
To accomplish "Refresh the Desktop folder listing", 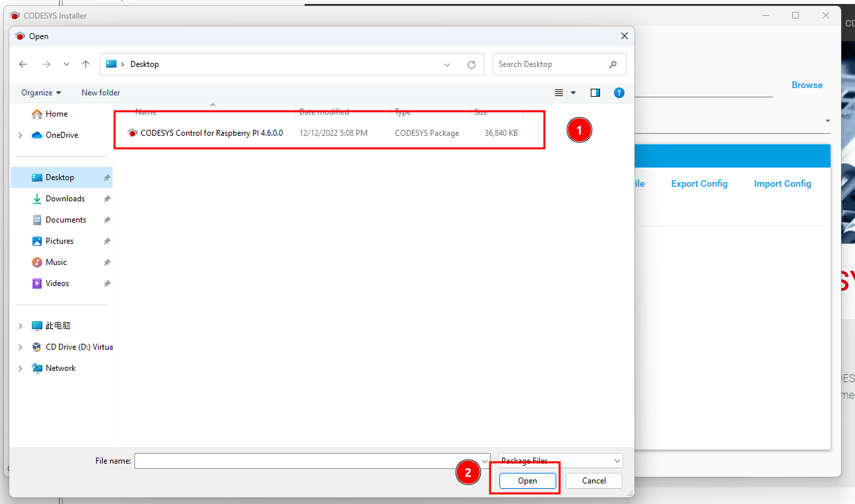I will click(x=472, y=65).
